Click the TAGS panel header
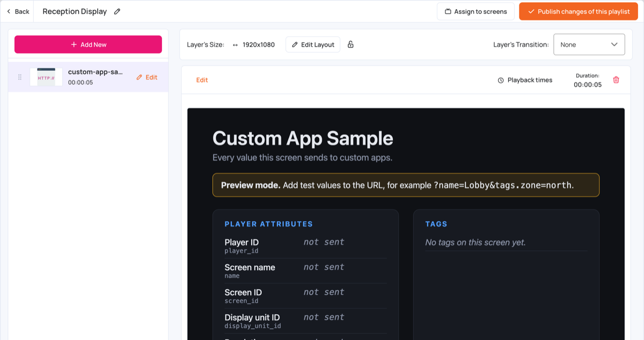Viewport: 644px width, 340px height. pyautogui.click(x=436, y=224)
